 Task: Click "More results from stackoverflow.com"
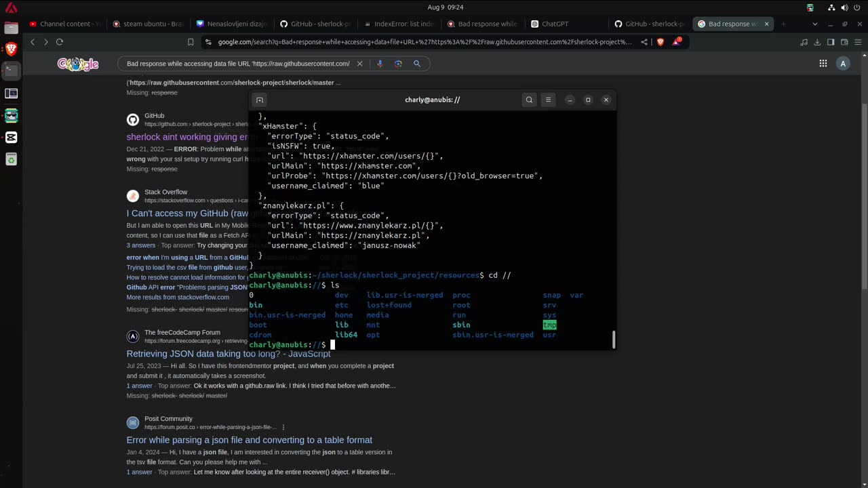(x=178, y=298)
